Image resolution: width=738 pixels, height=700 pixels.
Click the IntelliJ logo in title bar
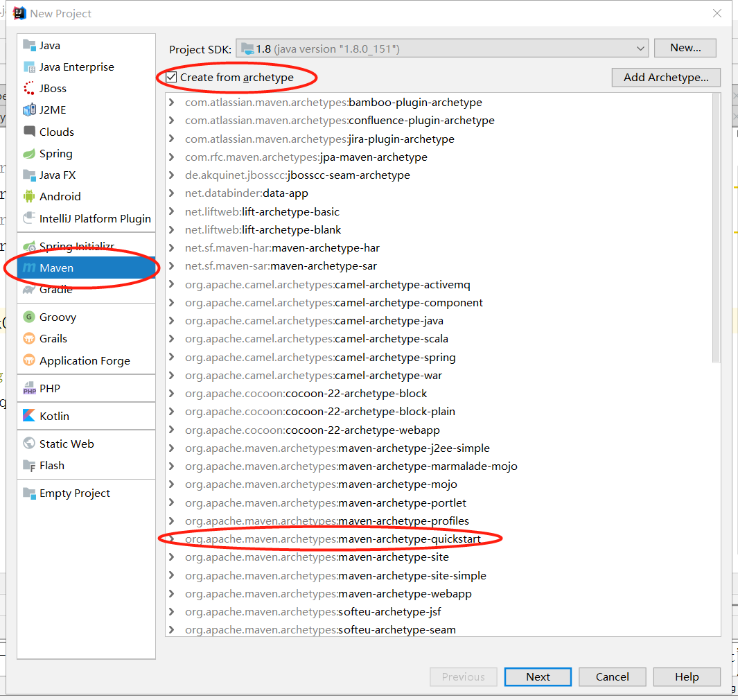click(x=19, y=13)
